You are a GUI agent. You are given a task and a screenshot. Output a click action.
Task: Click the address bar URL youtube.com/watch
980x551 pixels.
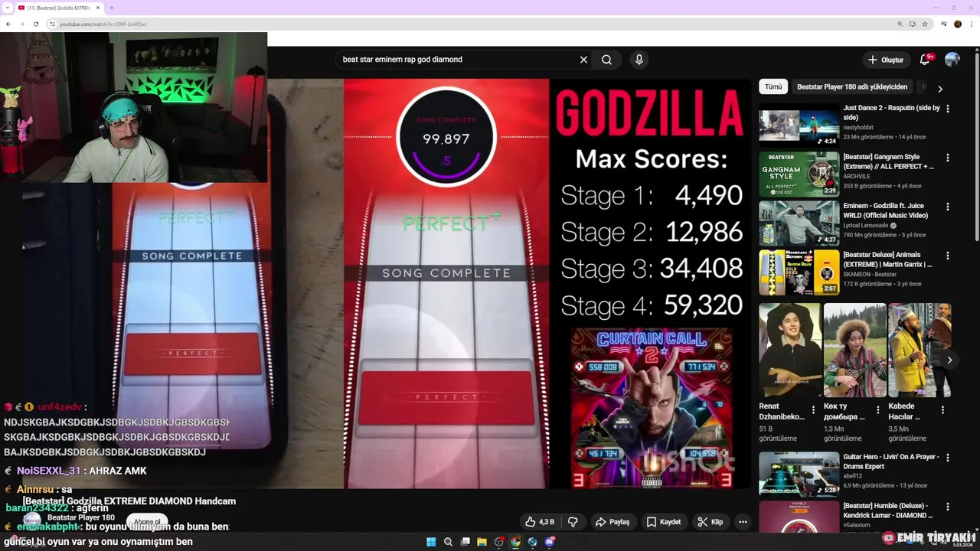pyautogui.click(x=103, y=24)
